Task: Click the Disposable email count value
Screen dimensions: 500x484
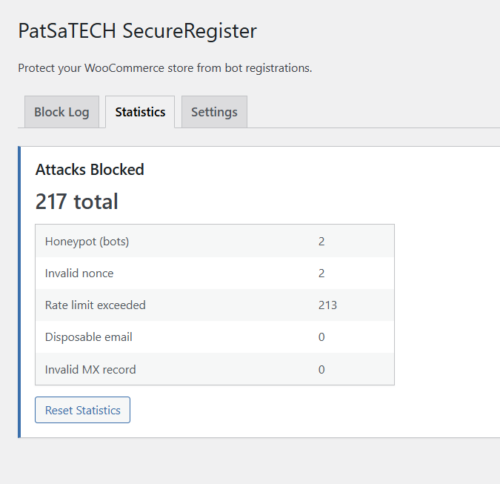Action: coord(321,337)
